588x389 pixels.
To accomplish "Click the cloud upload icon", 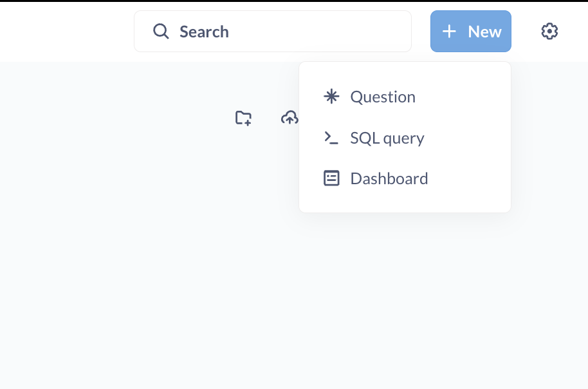I will (289, 118).
